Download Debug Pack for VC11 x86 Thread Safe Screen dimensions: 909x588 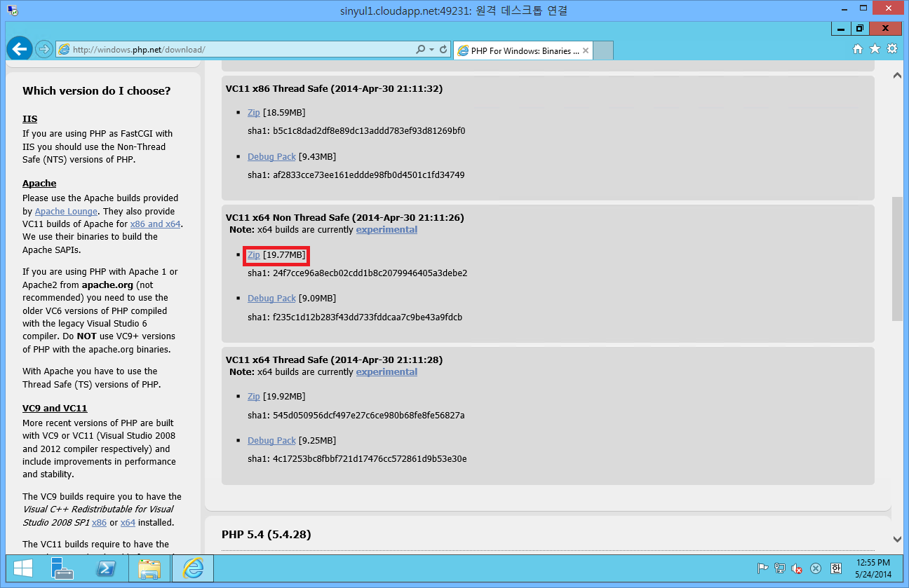[x=271, y=156]
